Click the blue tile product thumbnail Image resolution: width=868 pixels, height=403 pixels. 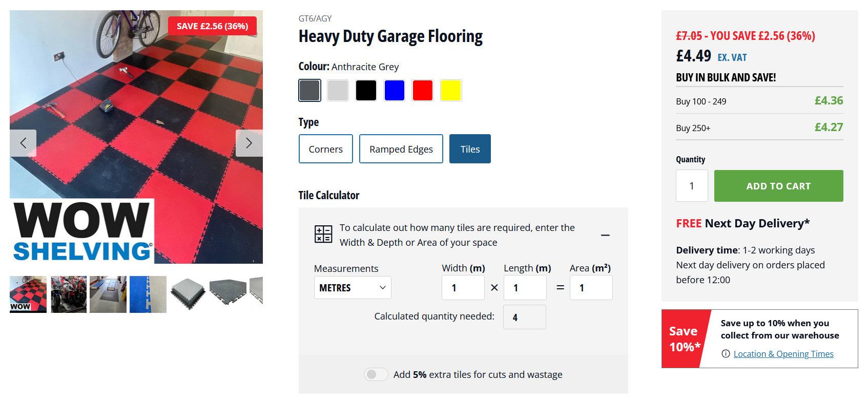148,294
